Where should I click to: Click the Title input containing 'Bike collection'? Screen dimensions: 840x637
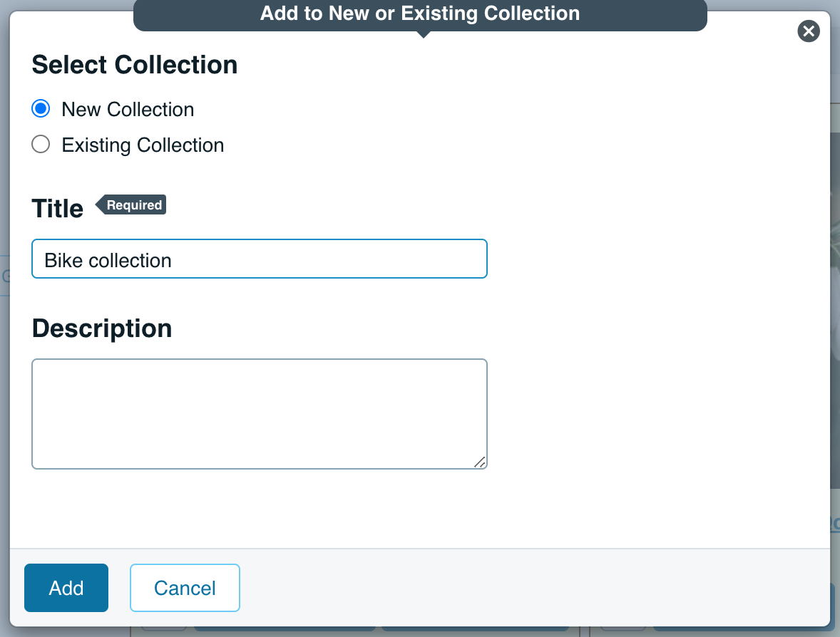(260, 259)
